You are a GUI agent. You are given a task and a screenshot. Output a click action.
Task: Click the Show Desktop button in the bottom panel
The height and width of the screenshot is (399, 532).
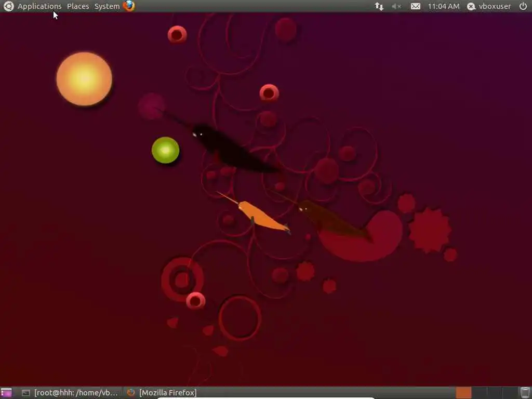point(6,393)
